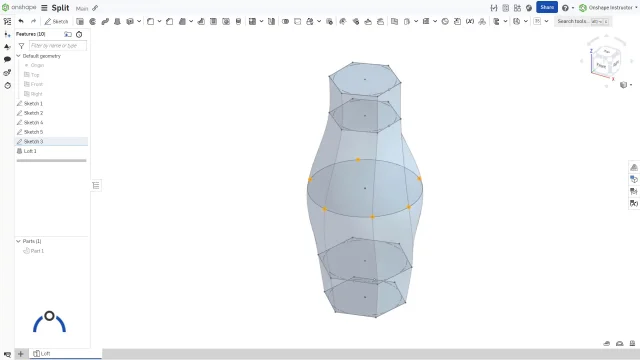Collapse the Parts (1) group
The image size is (640, 360).
[x=18, y=241]
